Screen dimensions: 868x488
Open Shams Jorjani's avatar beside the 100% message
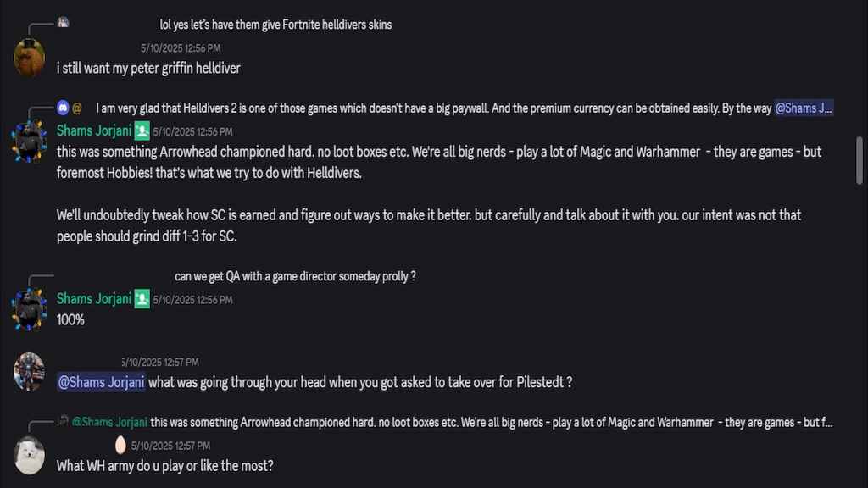pos(30,308)
